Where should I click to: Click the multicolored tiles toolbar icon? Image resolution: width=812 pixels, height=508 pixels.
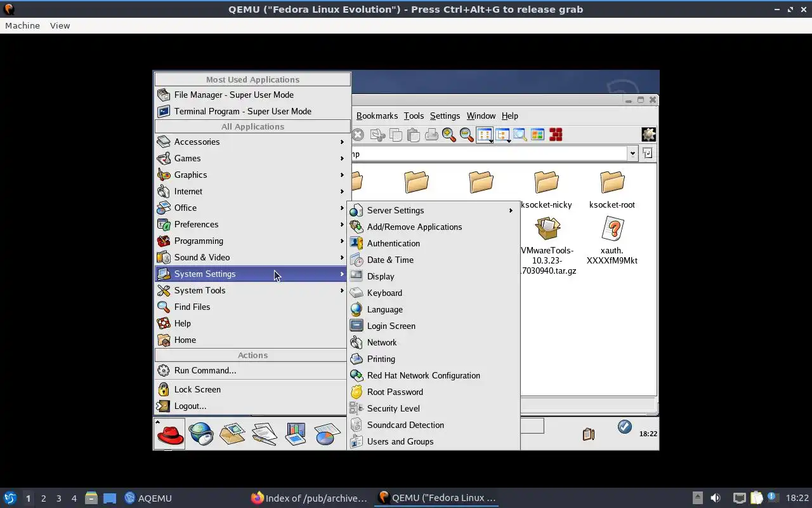point(538,135)
